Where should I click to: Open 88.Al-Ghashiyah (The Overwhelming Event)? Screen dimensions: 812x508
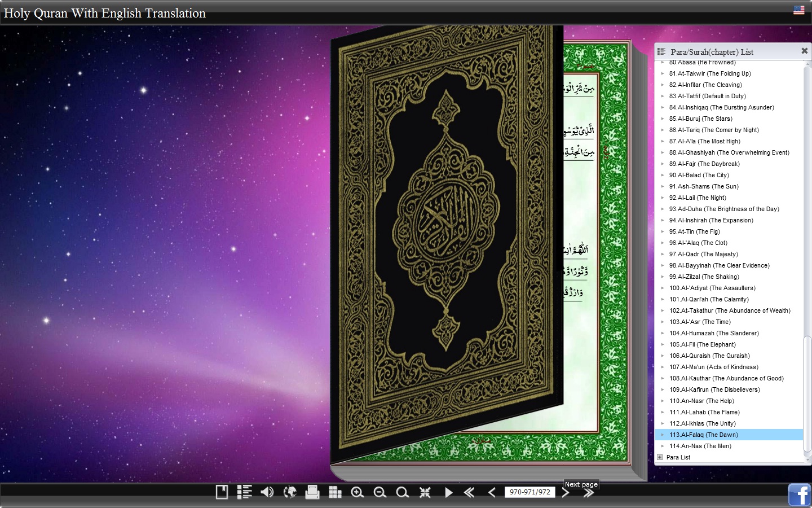(x=729, y=152)
